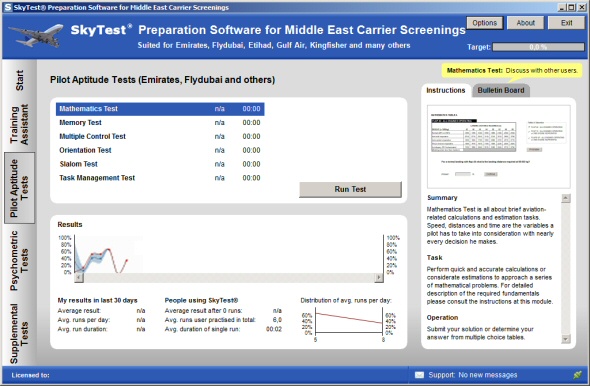Select the Pilot Aptitude Tests side tab
Screen dimensions: 590x386
[20, 188]
